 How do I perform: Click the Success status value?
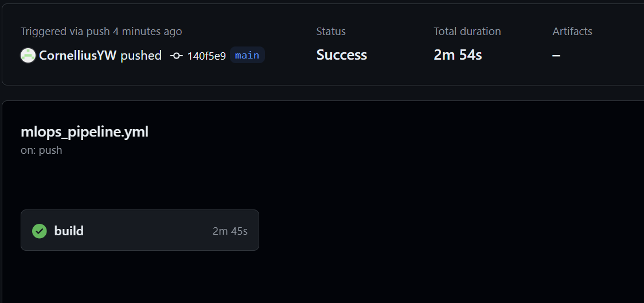pos(341,55)
